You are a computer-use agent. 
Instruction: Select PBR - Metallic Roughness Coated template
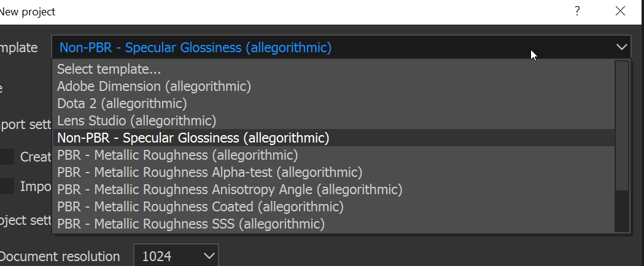pos(200,206)
